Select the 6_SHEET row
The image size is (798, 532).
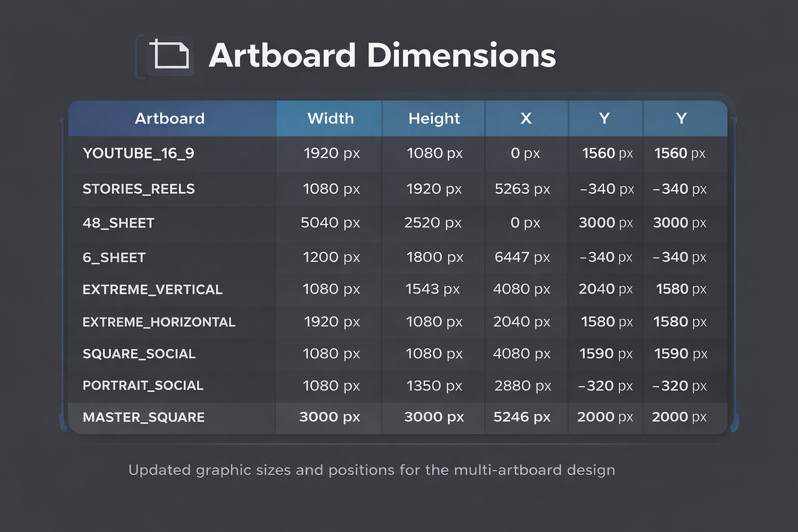312,257
